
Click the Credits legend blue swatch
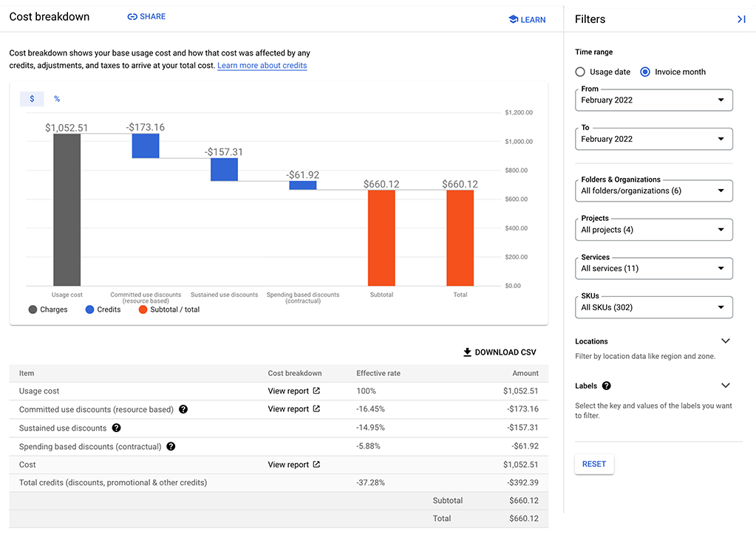(x=89, y=310)
